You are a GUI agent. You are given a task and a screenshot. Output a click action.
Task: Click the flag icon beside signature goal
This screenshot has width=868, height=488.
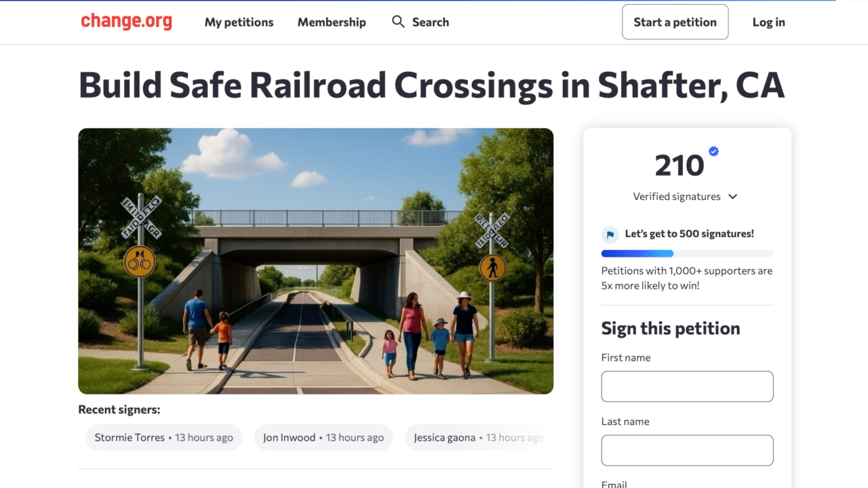click(x=610, y=235)
